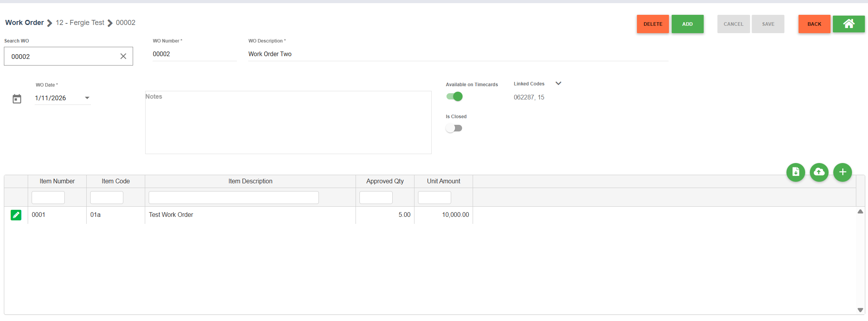
Task: Expand the Linked Codes chevron
Action: point(559,83)
